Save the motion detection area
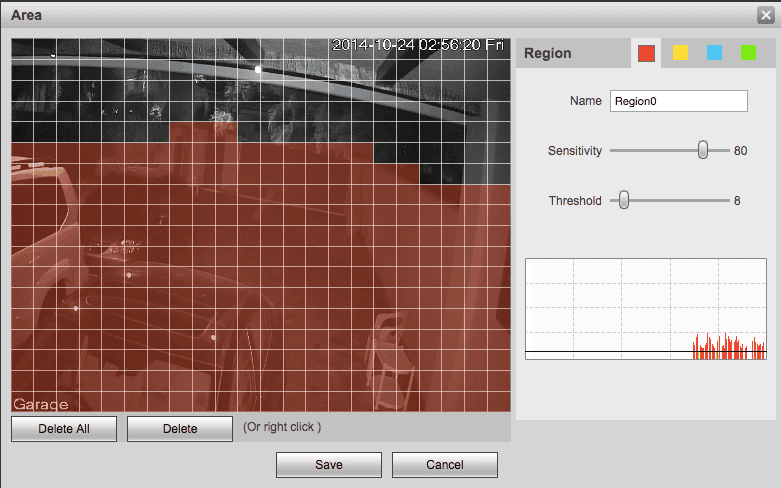This screenshot has width=781, height=488. (328, 464)
